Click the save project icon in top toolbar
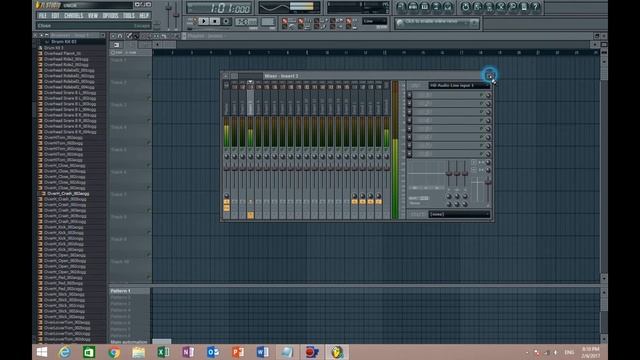The width and height of the screenshot is (640, 360). pyautogui.click(x=477, y=7)
